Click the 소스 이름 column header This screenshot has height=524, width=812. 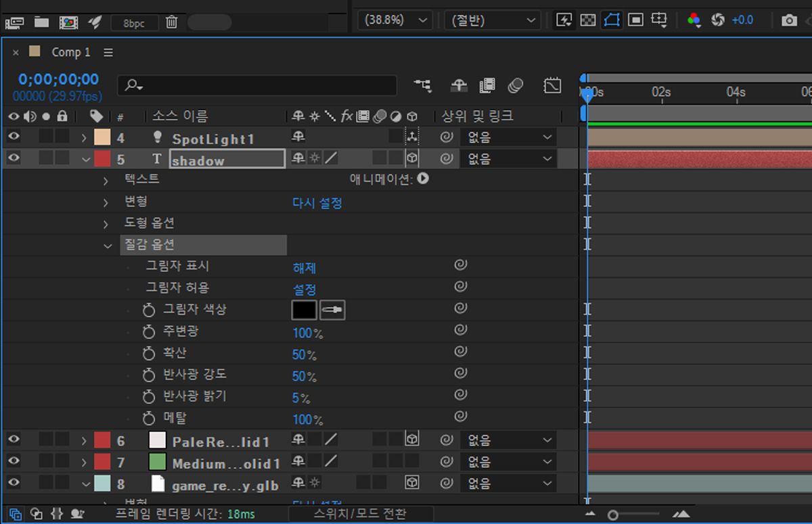click(x=181, y=116)
